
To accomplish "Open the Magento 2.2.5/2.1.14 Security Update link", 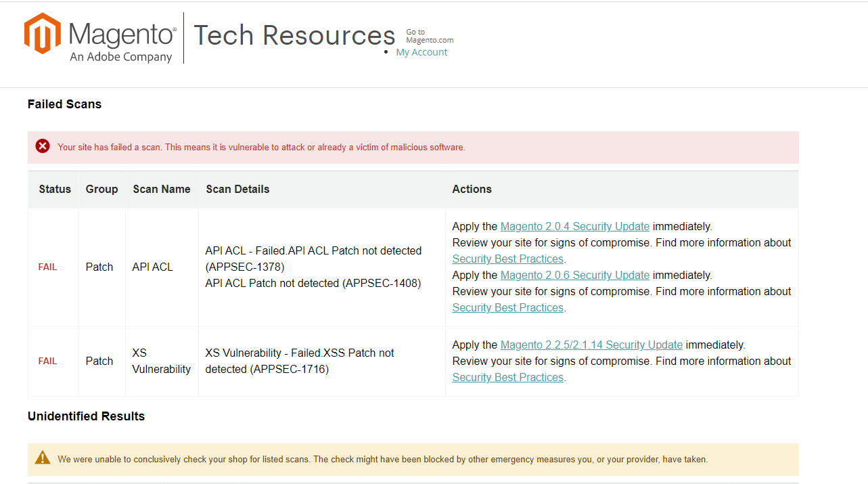I will pos(591,345).
